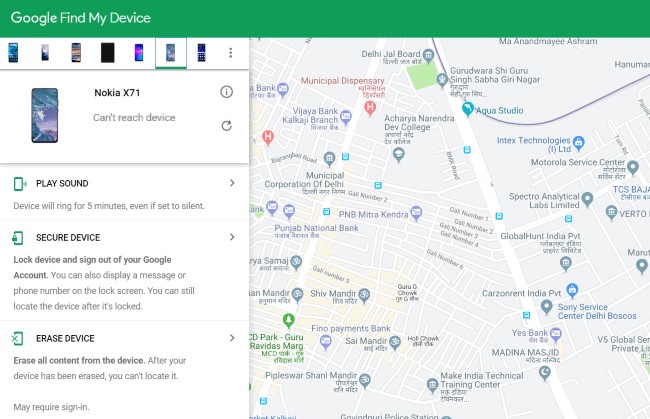Click the Acharya Narendra Dev College pin
650x419 pixels.
[x=398, y=155]
